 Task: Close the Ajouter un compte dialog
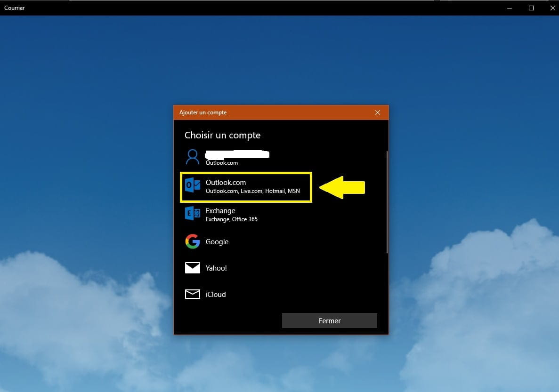378,112
